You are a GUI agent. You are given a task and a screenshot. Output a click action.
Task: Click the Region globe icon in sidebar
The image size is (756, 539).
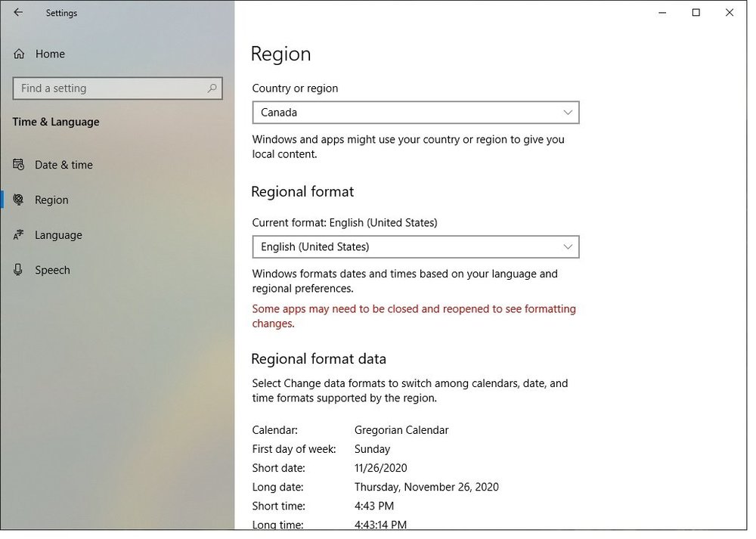pos(19,200)
